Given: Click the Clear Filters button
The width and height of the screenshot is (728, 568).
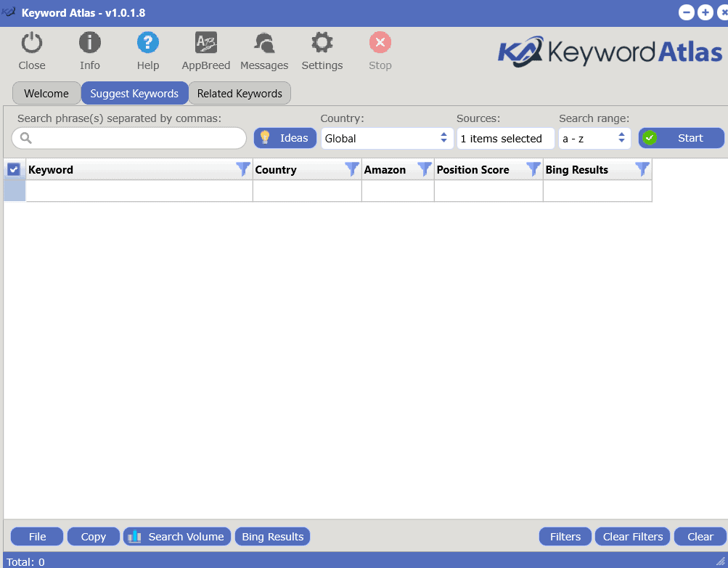Looking at the screenshot, I should 632,536.
